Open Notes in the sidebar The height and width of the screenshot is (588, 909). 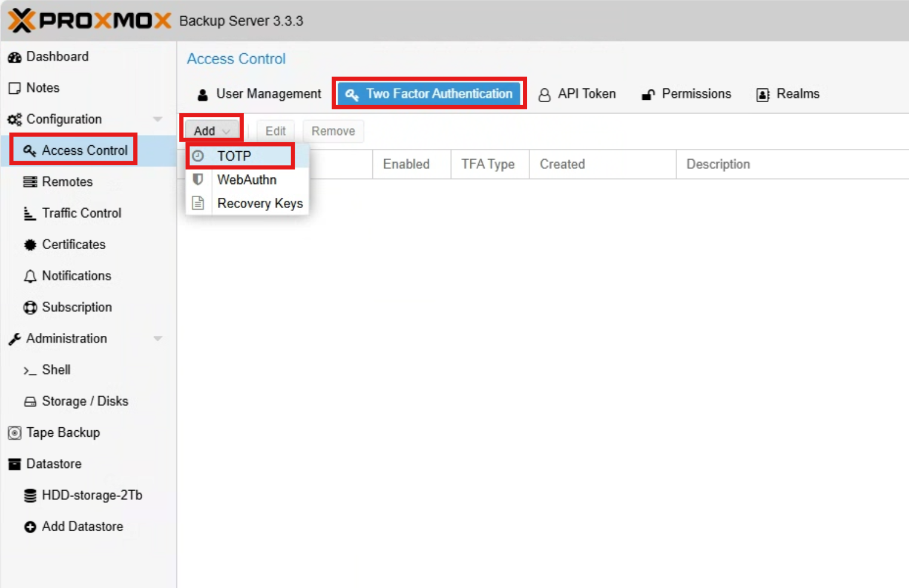coord(88,88)
